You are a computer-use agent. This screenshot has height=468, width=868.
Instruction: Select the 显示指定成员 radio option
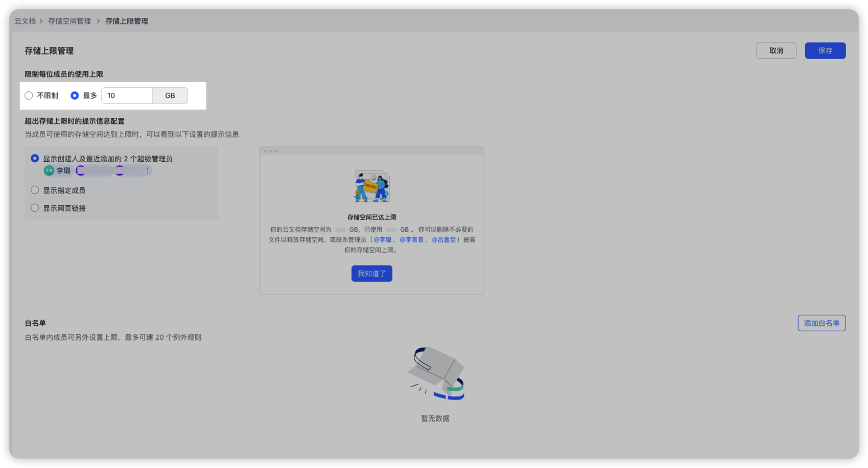pos(35,190)
